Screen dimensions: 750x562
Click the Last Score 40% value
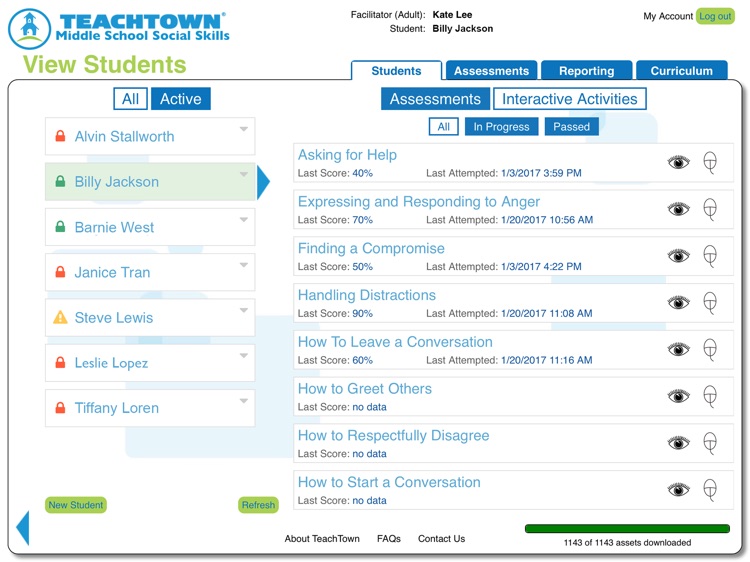coord(363,173)
